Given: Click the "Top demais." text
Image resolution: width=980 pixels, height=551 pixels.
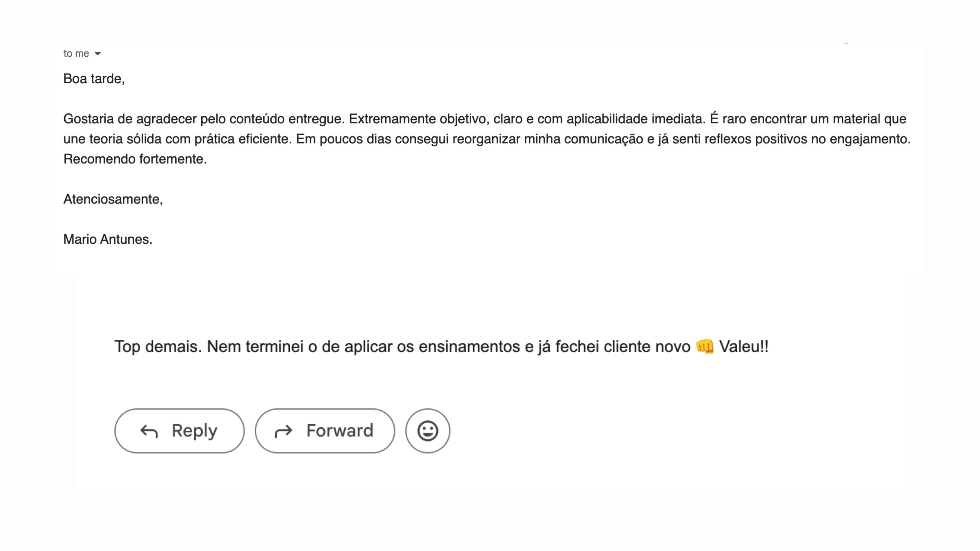Looking at the screenshot, I should click(x=158, y=346).
